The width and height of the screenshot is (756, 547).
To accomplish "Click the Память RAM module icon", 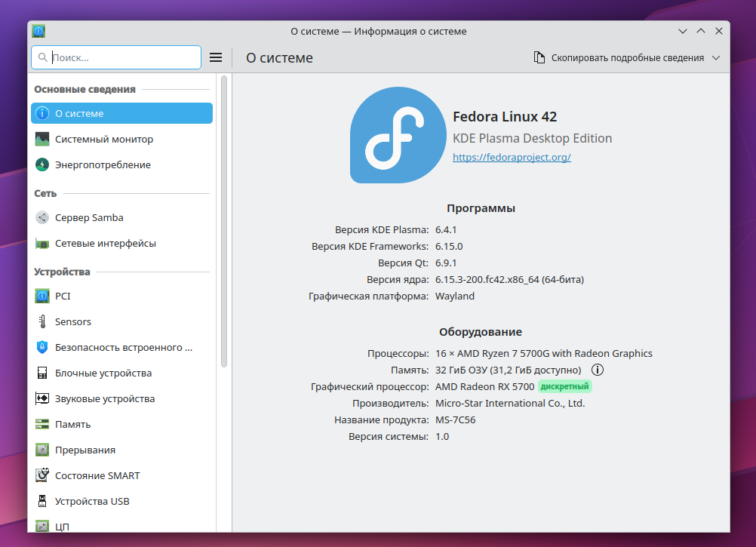I will tap(42, 425).
